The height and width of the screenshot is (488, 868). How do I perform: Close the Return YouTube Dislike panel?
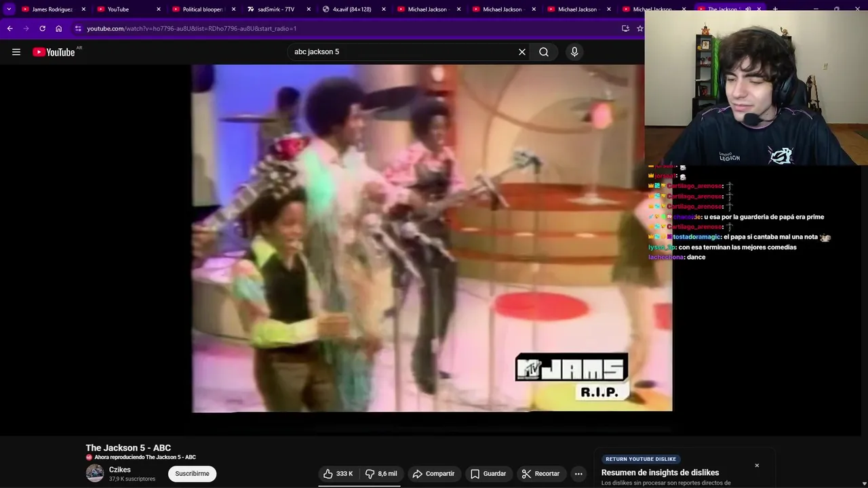757,466
